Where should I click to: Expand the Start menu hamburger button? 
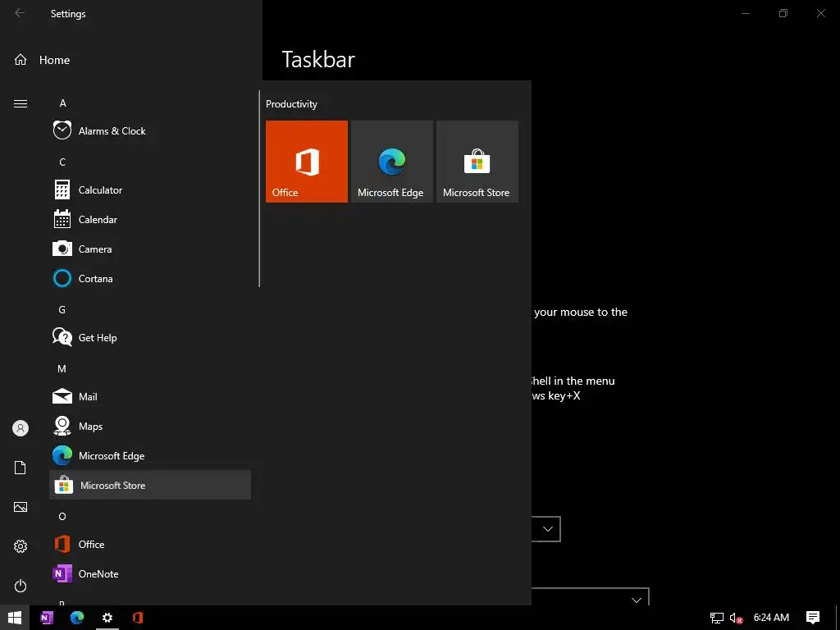pos(21,103)
